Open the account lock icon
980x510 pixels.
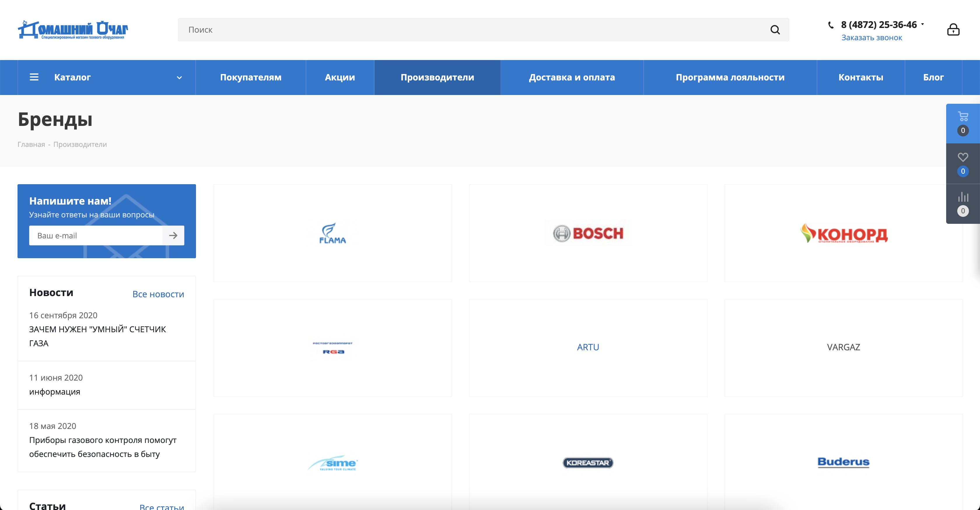953,30
